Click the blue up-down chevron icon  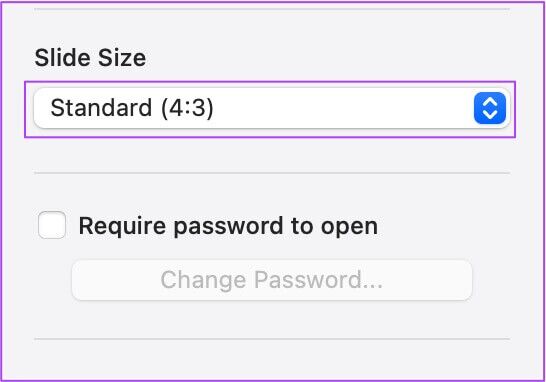(490, 108)
